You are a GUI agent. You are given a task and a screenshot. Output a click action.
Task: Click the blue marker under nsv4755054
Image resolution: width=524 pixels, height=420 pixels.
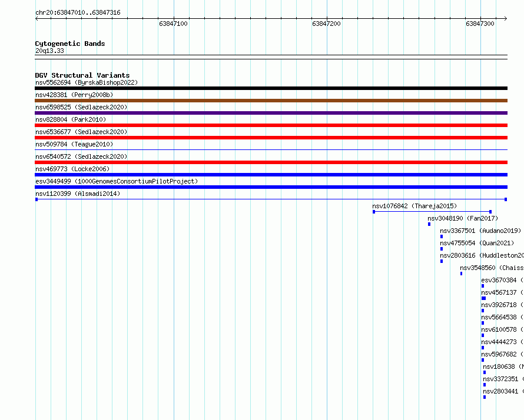tap(442, 249)
